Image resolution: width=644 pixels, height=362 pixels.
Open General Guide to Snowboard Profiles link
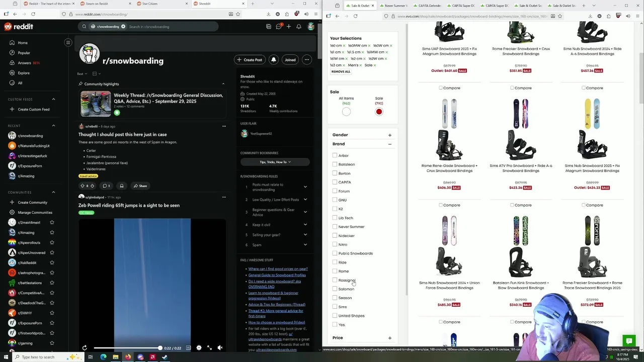(277, 275)
